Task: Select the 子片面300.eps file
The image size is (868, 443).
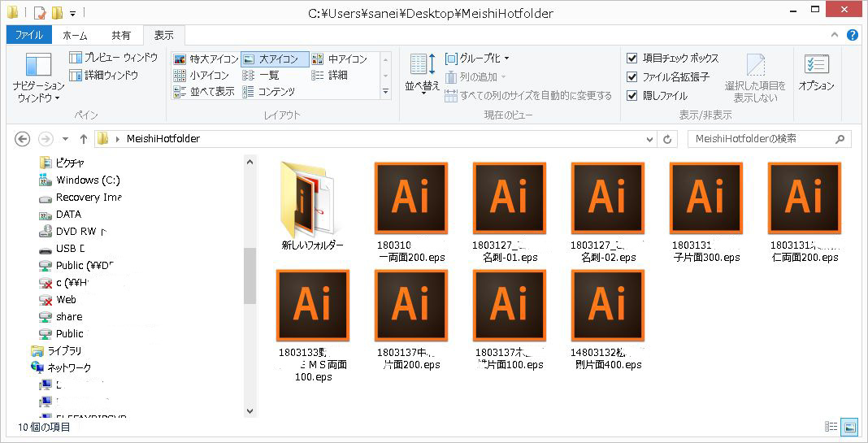Action: point(705,211)
